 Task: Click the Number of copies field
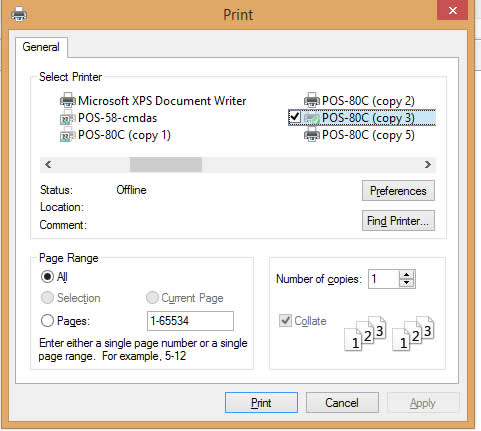383,279
